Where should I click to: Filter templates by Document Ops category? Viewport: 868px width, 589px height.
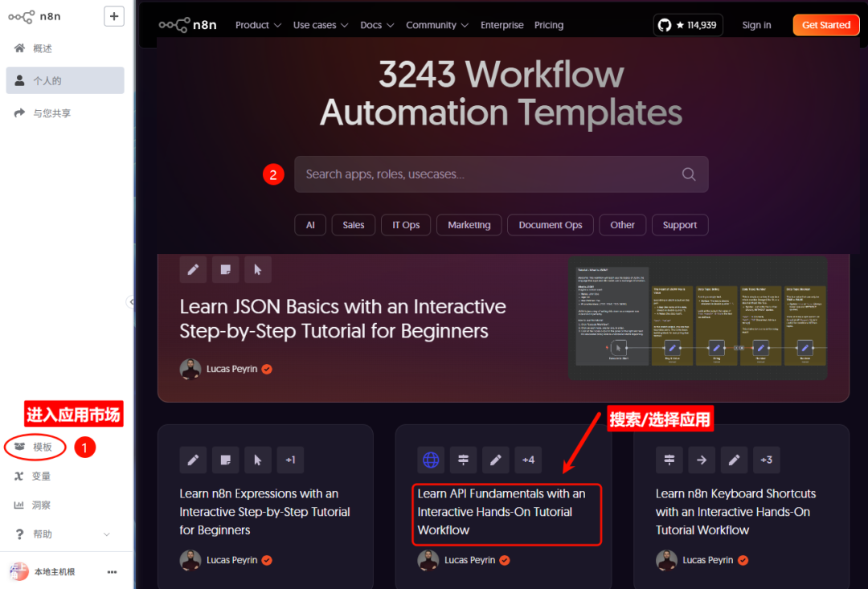click(x=551, y=225)
